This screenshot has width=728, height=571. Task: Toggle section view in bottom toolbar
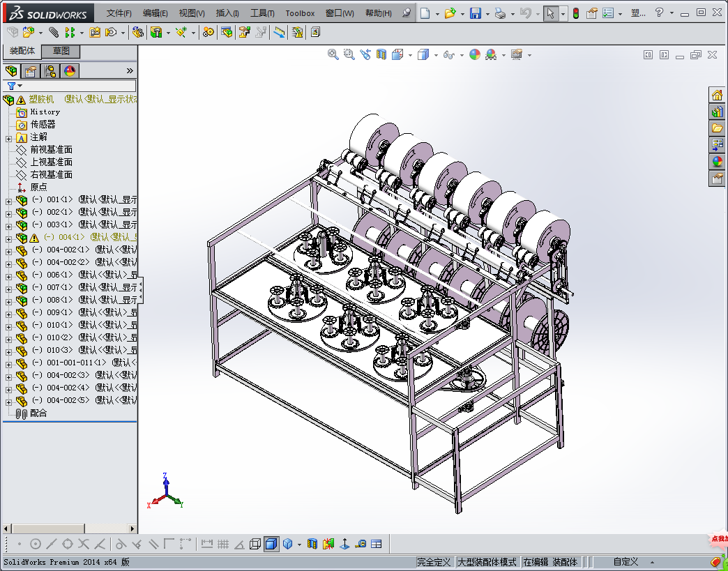312,544
